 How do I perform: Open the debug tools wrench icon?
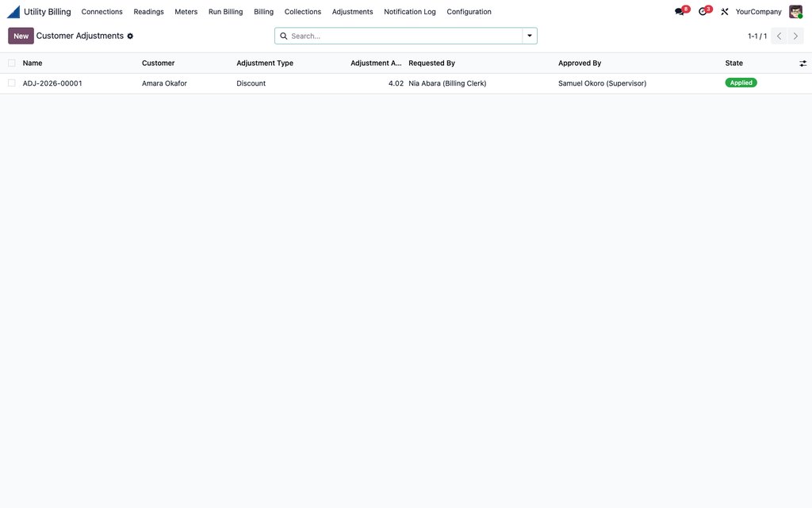725,11
